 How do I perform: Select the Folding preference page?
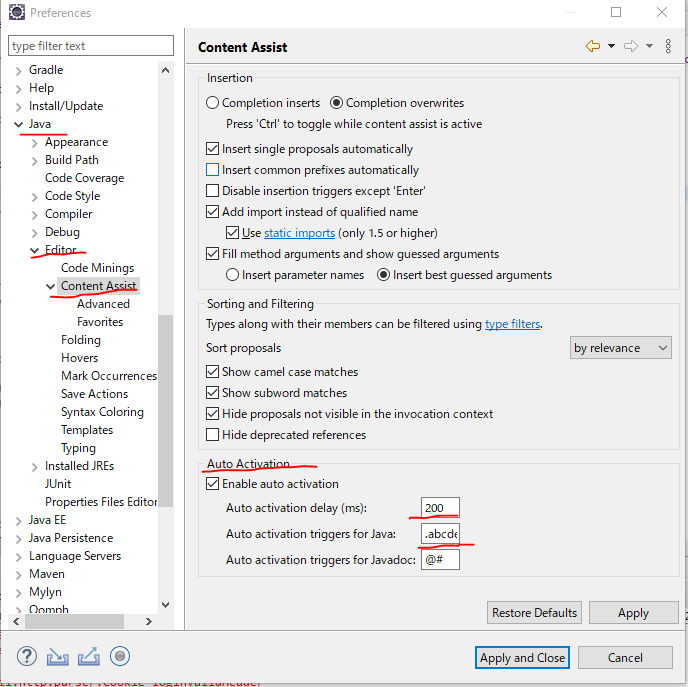(81, 340)
